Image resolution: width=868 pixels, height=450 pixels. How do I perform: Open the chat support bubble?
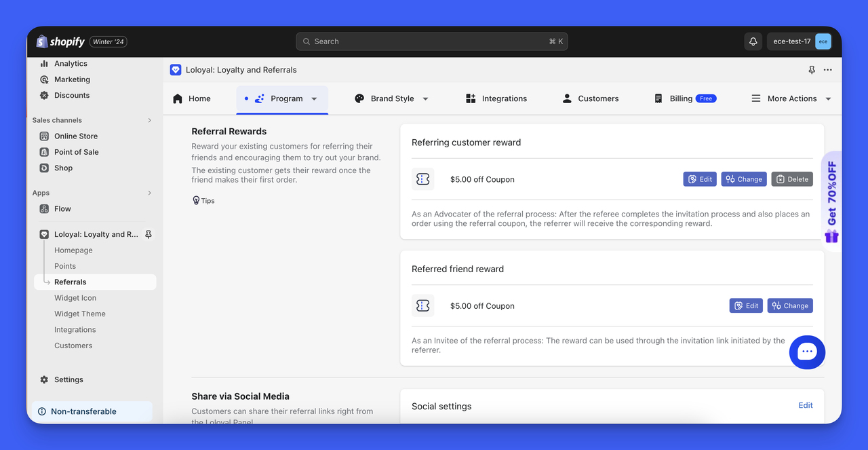[807, 352]
